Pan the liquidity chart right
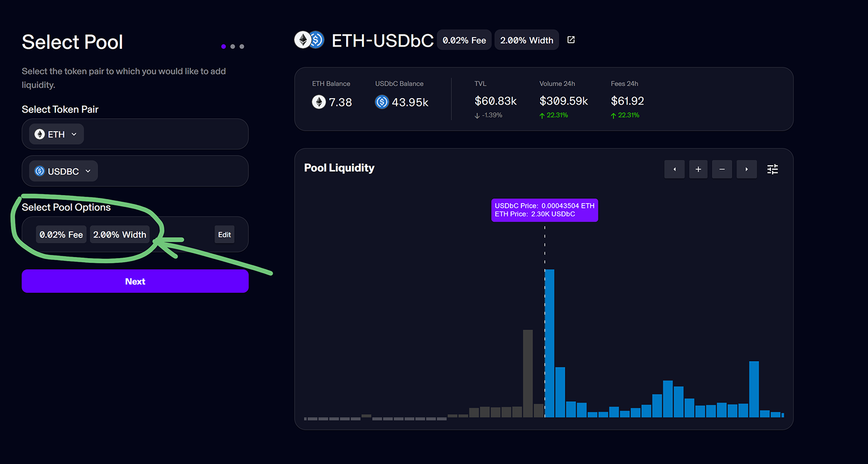Viewport: 868px width, 464px height. pyautogui.click(x=746, y=170)
